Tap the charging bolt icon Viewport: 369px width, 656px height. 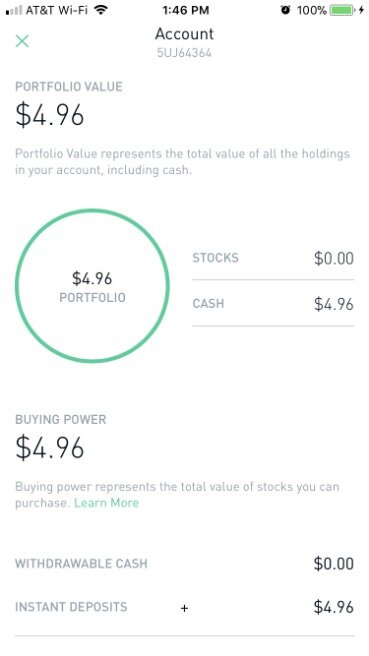tap(361, 10)
